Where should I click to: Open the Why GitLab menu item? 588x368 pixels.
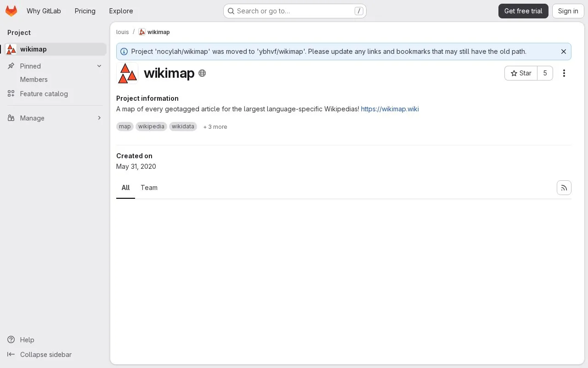[44, 11]
